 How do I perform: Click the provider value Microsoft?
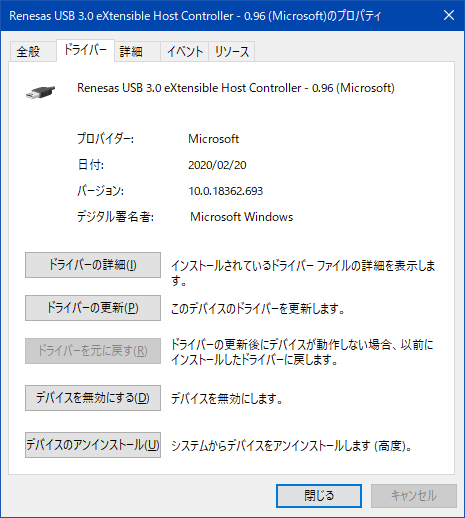coord(213,139)
